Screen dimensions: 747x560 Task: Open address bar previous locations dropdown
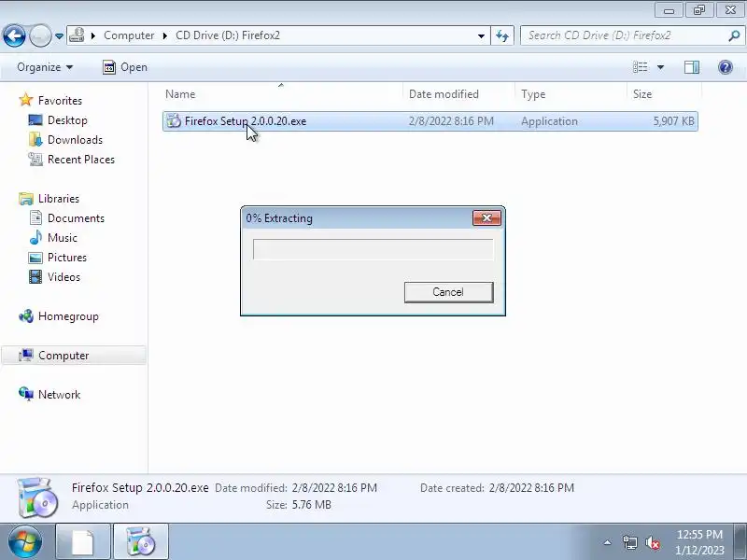pos(481,35)
